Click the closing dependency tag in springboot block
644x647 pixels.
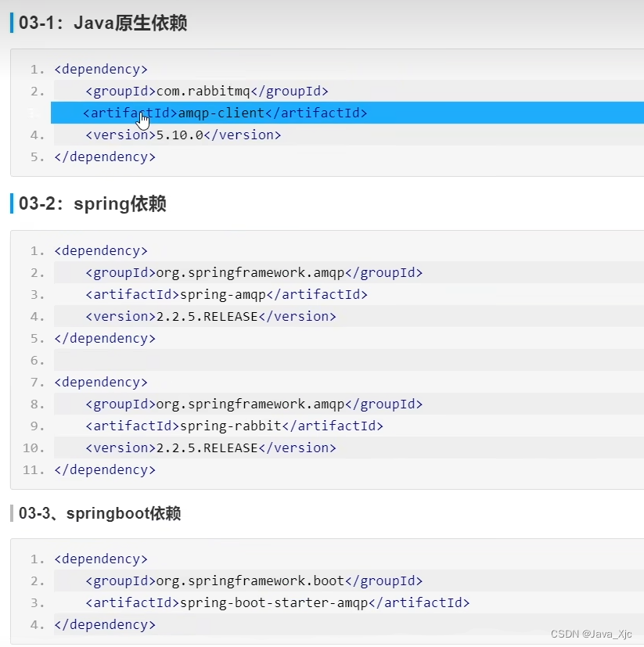pos(105,624)
